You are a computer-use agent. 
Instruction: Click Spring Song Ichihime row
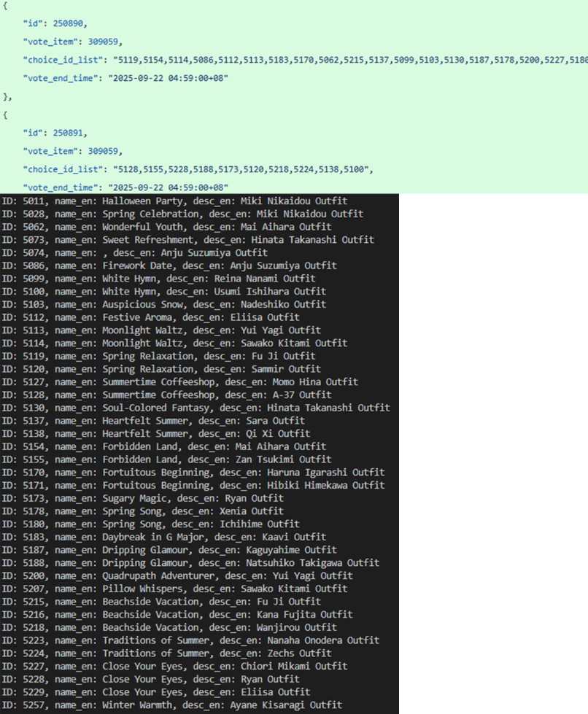click(151, 524)
